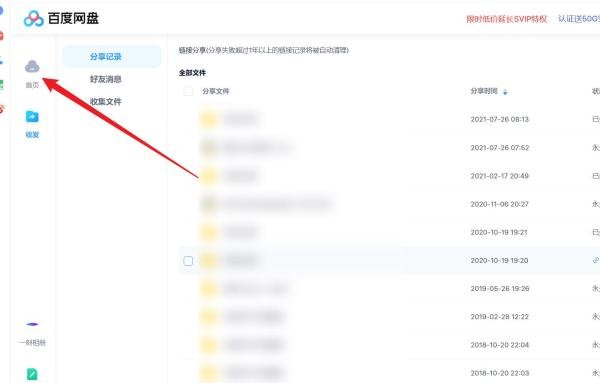Click folder icon in the 2021-07-26 08:13 row
The width and height of the screenshot is (600, 383).
(x=209, y=119)
